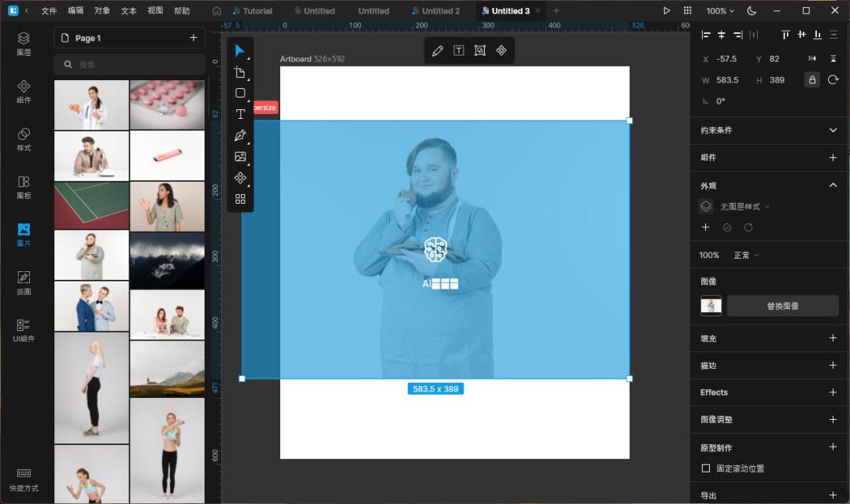Select the Rectangle shape tool

point(240,93)
